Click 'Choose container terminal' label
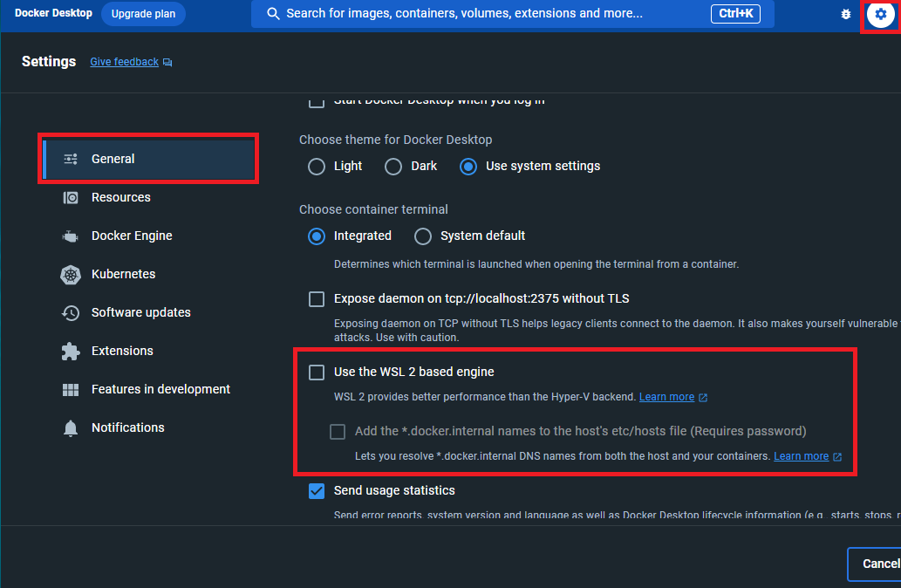 pos(373,209)
